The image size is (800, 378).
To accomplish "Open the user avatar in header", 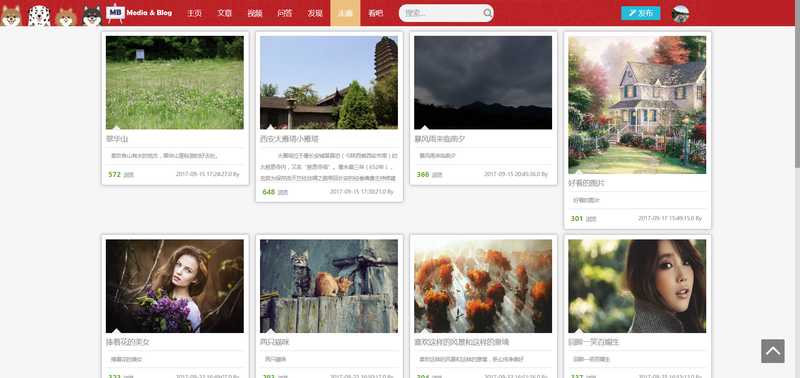I will point(680,14).
